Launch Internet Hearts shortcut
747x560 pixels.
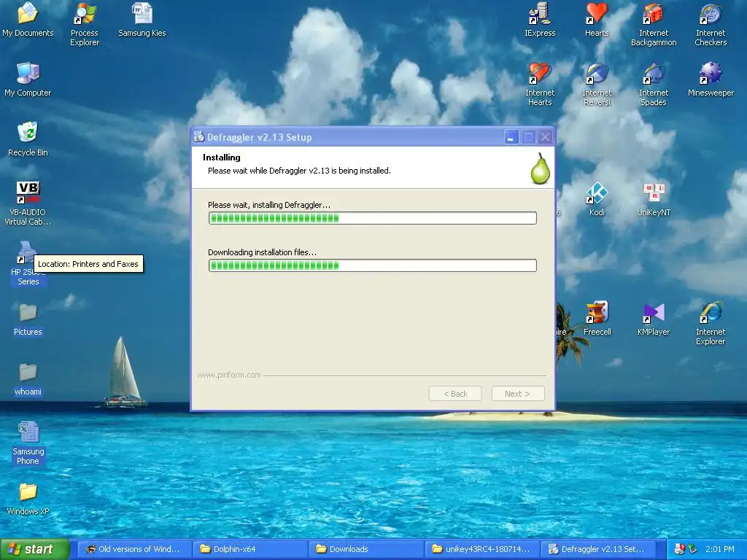point(540,85)
